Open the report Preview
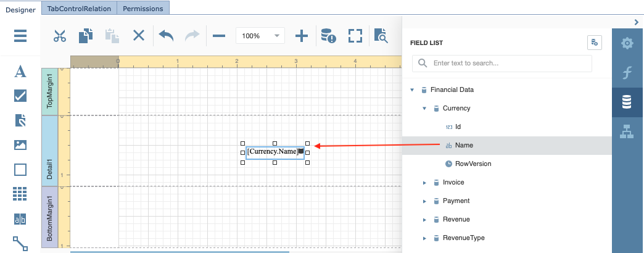 click(x=381, y=36)
